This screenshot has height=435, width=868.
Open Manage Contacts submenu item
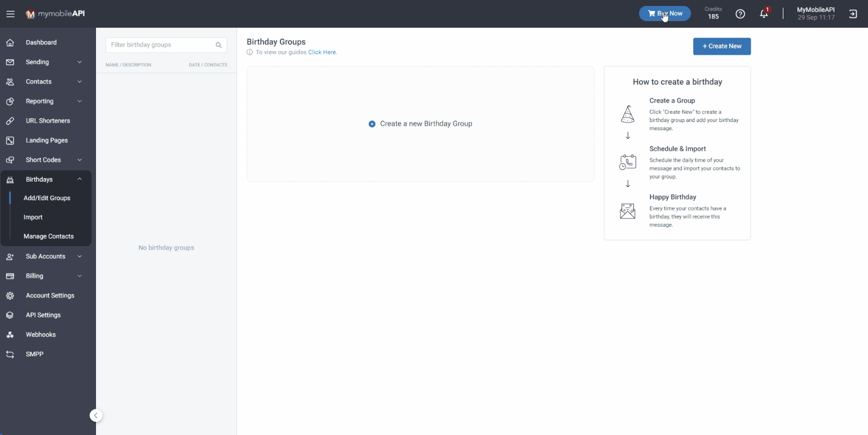[x=49, y=236]
